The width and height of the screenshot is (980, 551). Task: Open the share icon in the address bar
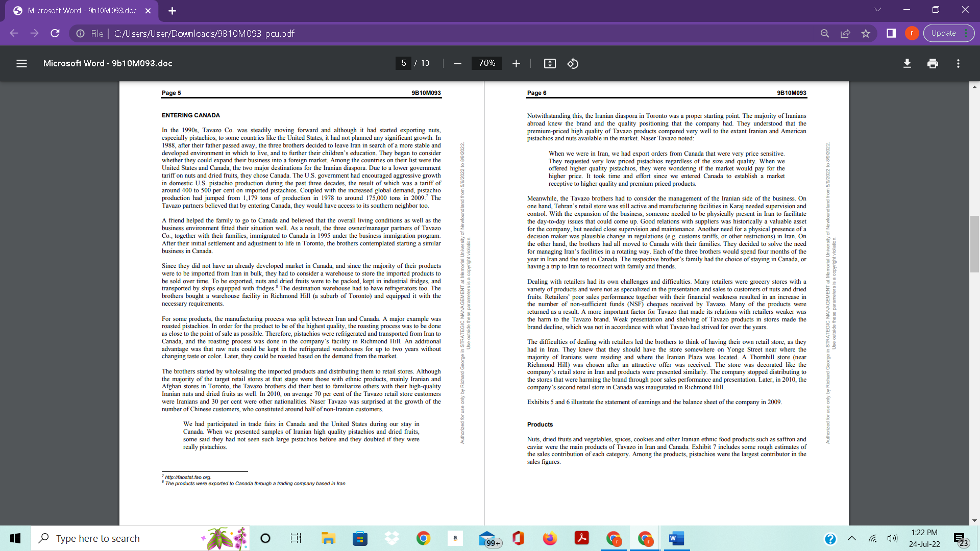click(x=846, y=33)
